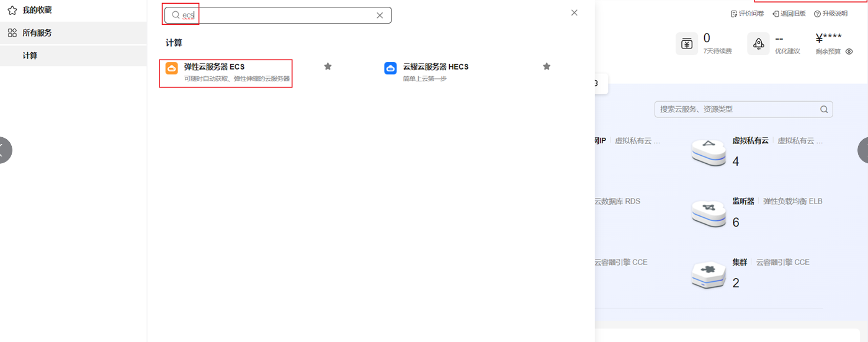Click the 集群 count value 2
Viewport: 868px width, 342px height.
(736, 283)
